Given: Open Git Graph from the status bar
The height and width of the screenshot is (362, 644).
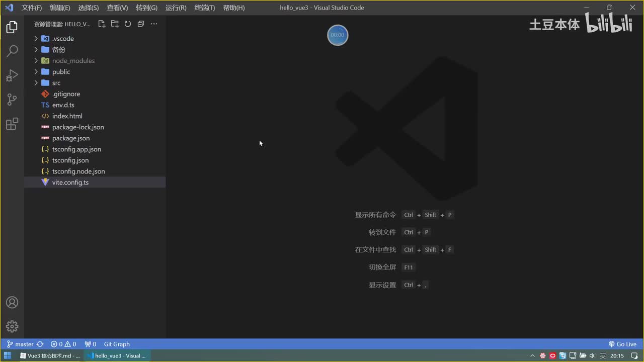Looking at the screenshot, I should (117, 344).
